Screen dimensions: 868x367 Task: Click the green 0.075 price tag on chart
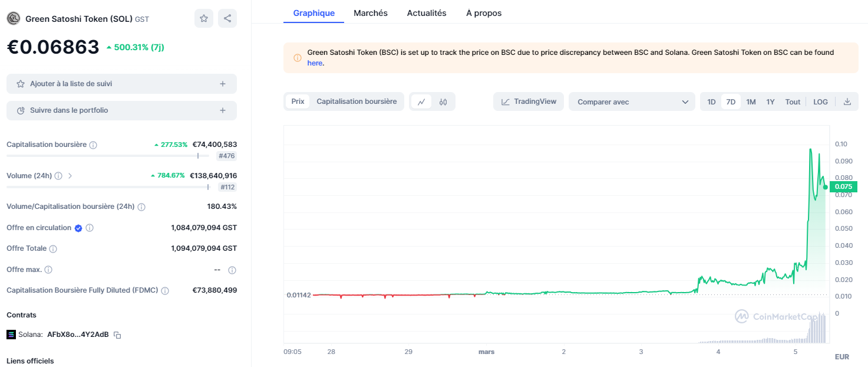[843, 186]
